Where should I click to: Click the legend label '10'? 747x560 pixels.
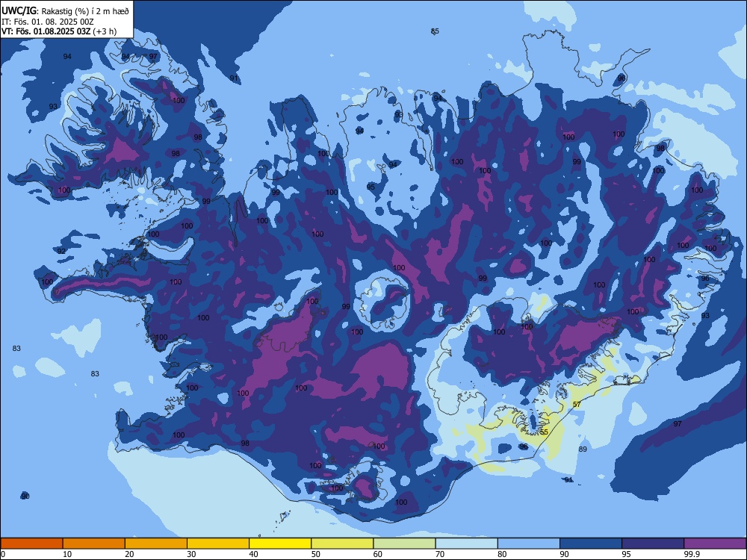67,554
